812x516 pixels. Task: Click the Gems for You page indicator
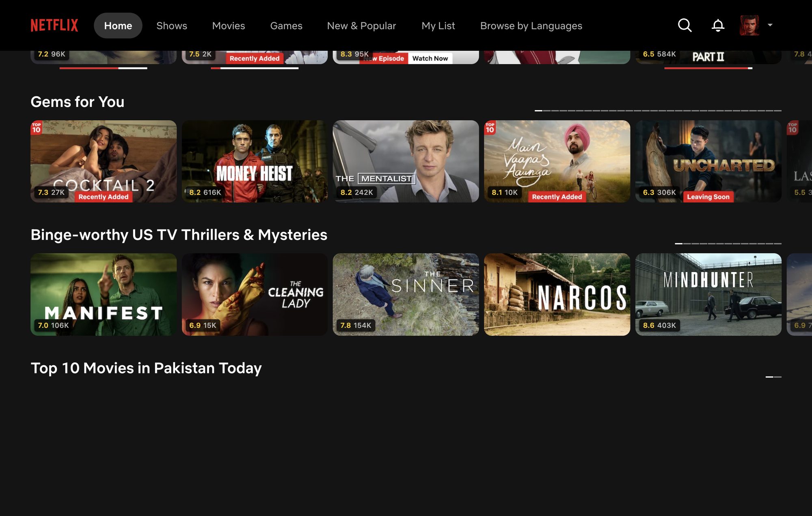[x=658, y=111]
